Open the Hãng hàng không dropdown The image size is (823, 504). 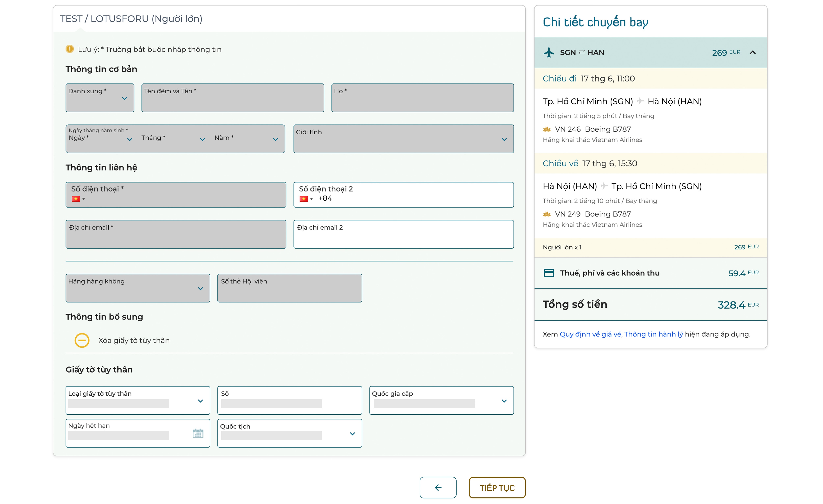[138, 288]
